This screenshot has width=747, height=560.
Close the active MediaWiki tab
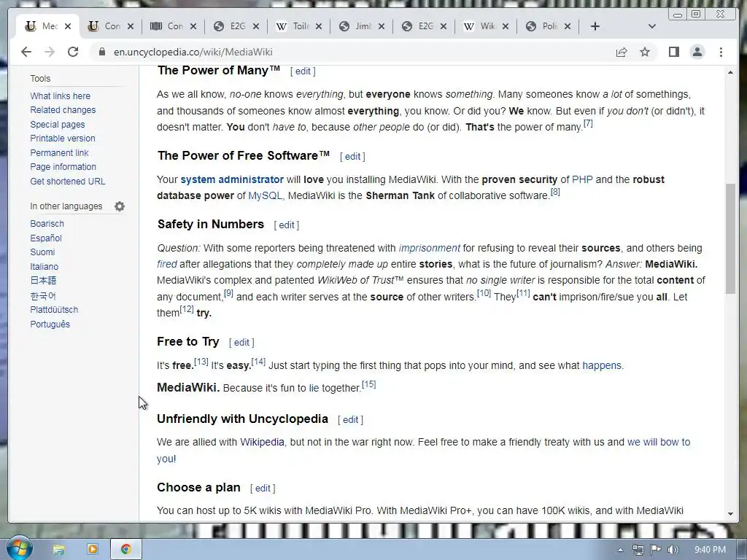tap(68, 26)
